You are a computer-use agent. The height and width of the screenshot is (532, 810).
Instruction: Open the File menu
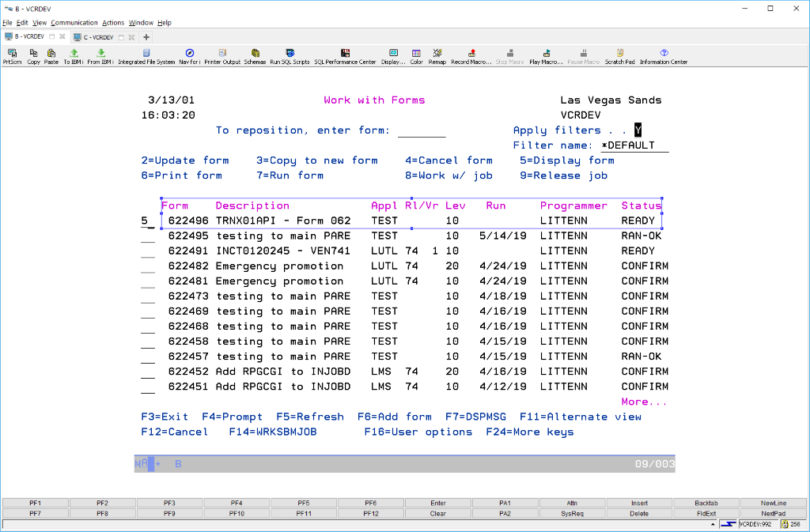(7, 23)
